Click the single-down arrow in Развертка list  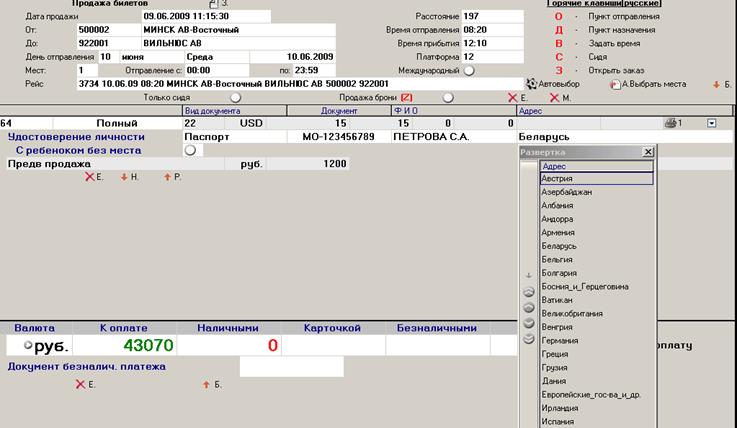coord(529,323)
